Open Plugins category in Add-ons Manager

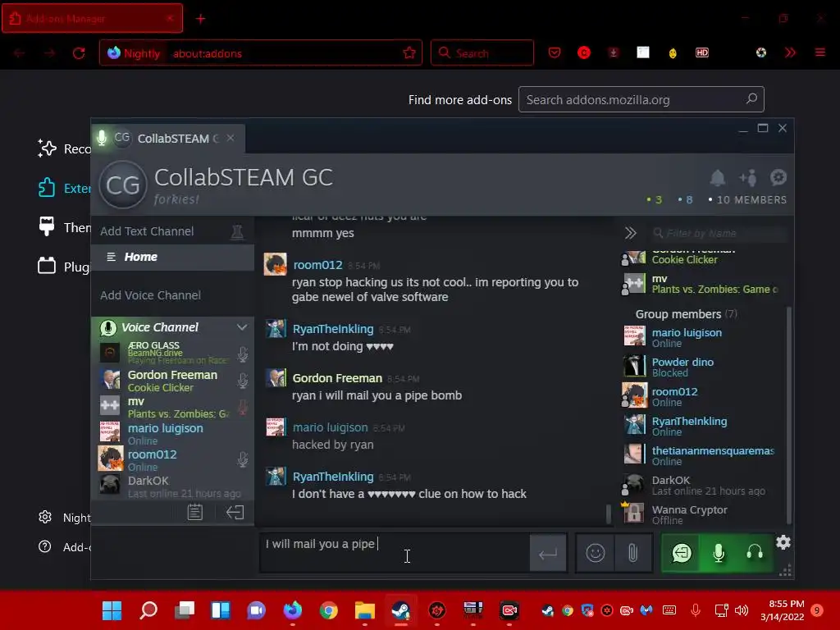click(64, 267)
